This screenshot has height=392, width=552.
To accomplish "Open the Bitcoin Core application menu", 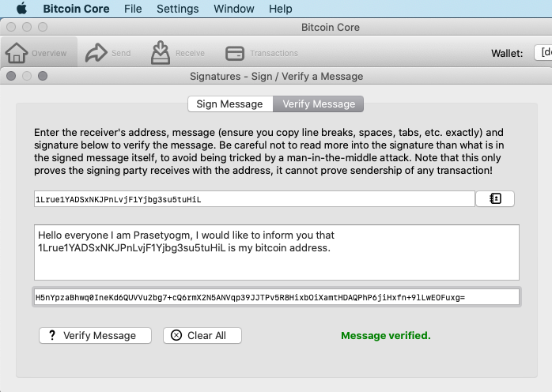I will tap(76, 9).
